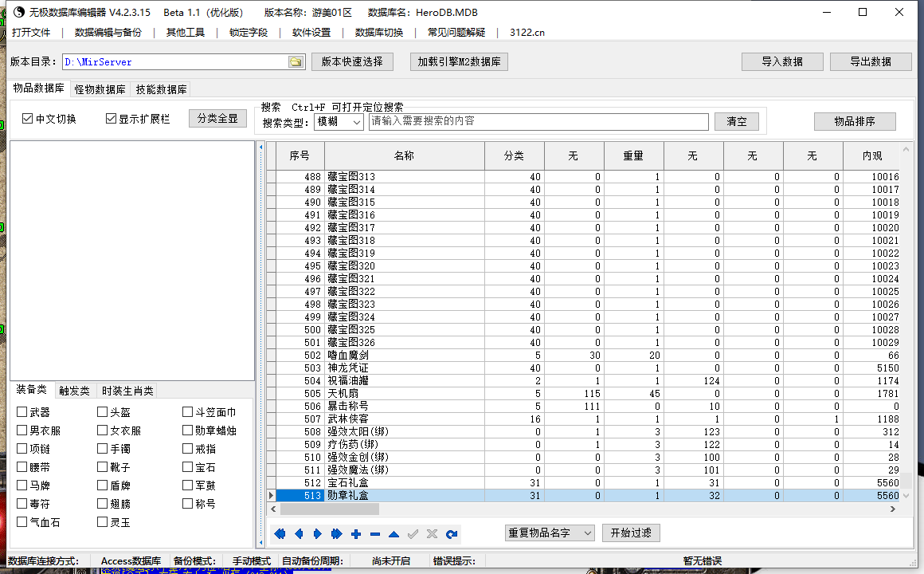This screenshot has height=574, width=924.
Task: Open the 数据编辑与备份 menu
Action: coord(108,33)
